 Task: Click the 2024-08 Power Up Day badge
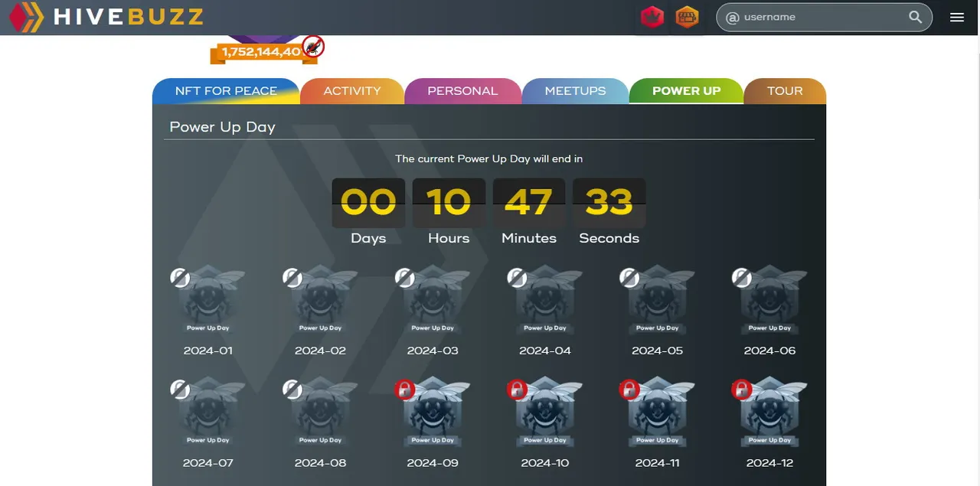coord(321,412)
